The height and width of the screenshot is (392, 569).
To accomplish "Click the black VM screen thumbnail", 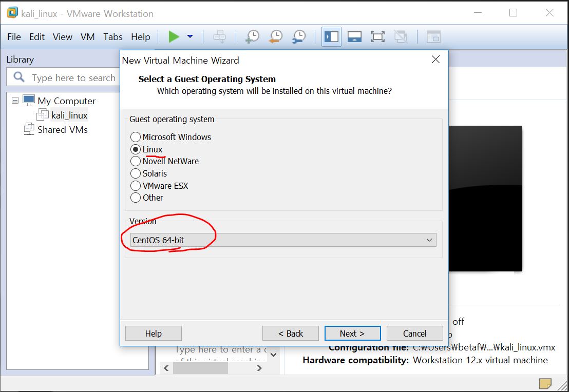I will 485,199.
